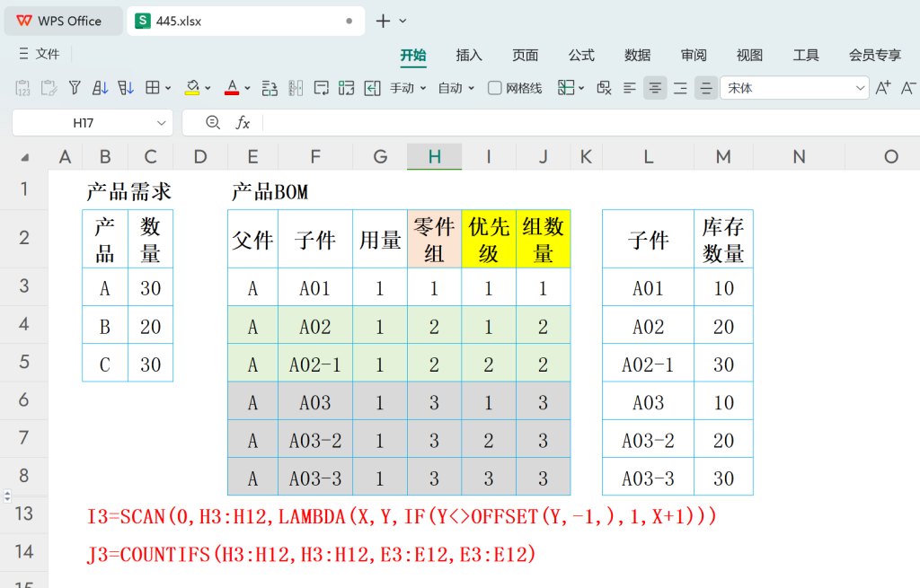Open a new tab with plus icon
920x588 pixels.
(x=383, y=22)
